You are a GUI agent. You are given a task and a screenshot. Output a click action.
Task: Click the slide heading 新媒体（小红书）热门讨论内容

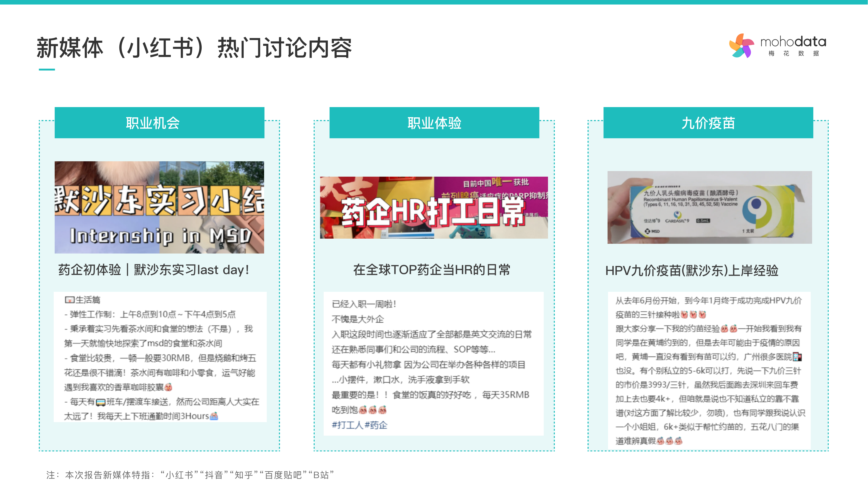tap(194, 48)
